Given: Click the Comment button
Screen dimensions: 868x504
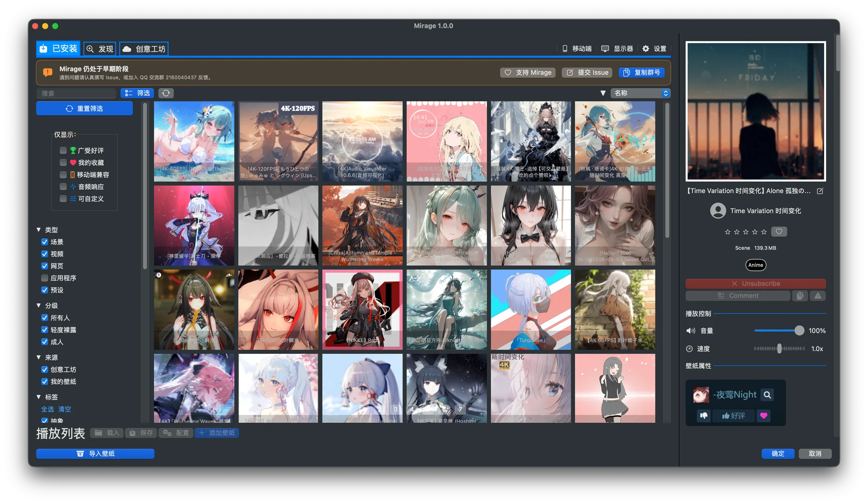Looking at the screenshot, I should [738, 295].
